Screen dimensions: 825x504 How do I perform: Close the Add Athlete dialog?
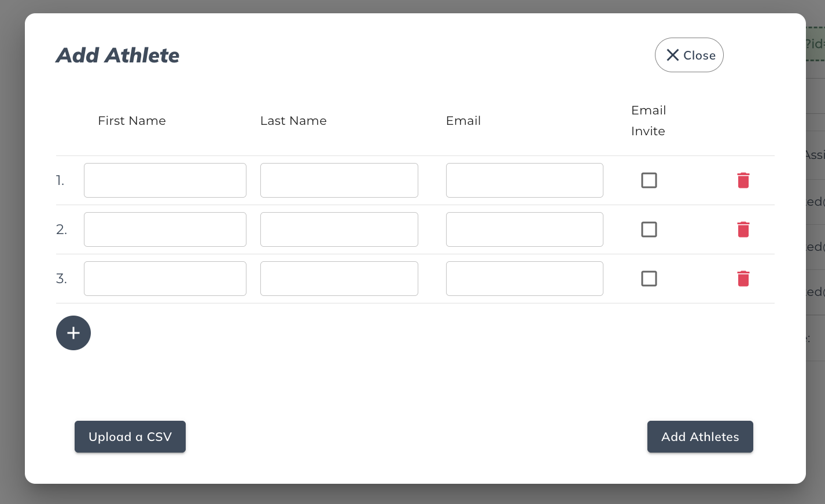point(689,55)
